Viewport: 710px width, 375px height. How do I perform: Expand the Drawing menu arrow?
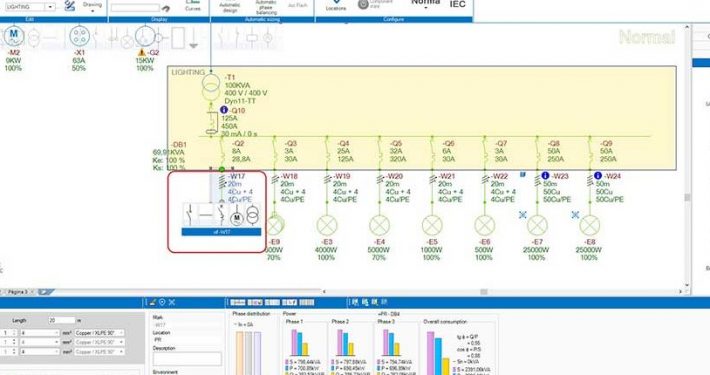coord(92,11)
